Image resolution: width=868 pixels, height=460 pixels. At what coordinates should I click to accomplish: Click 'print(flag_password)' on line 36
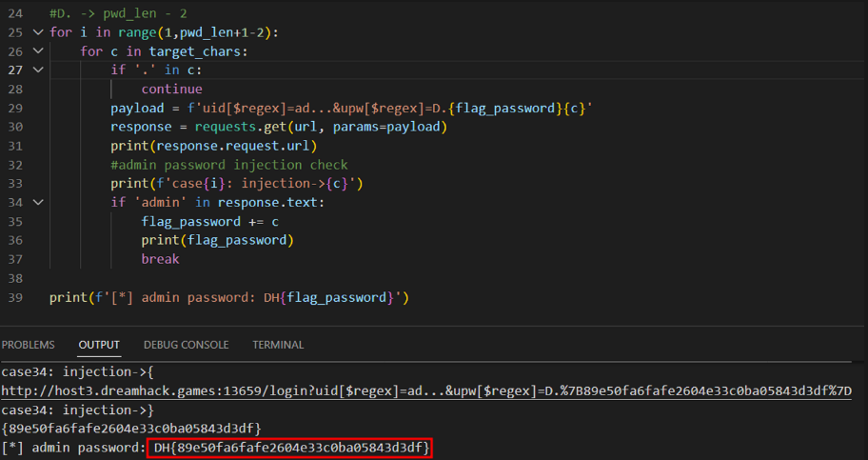217,240
